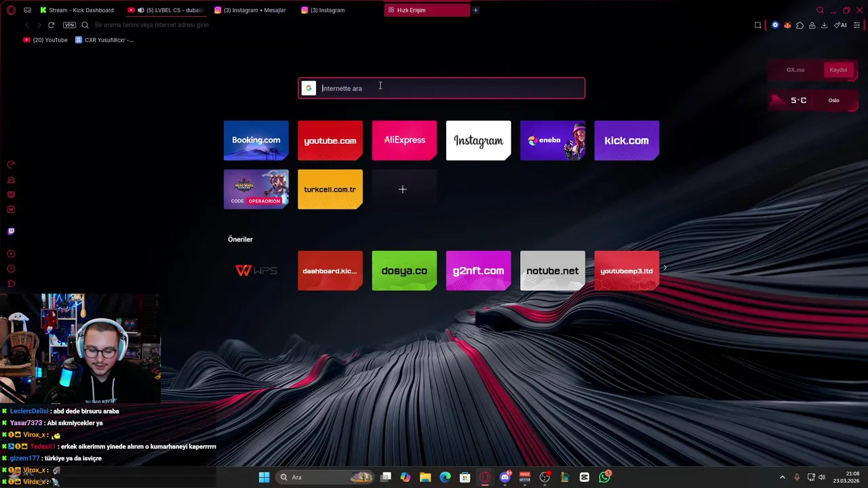Show hidden system tray icons

[782, 477]
